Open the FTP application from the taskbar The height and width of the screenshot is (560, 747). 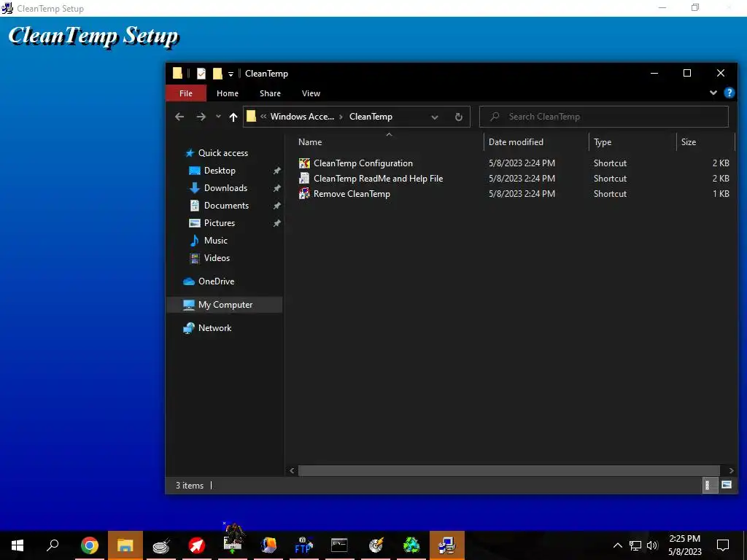click(x=303, y=545)
